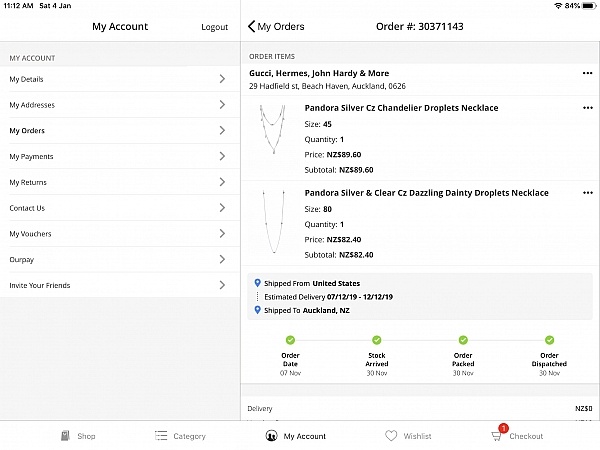Select My Returns from account menu
Image resolution: width=600 pixels, height=450 pixels.
point(28,183)
